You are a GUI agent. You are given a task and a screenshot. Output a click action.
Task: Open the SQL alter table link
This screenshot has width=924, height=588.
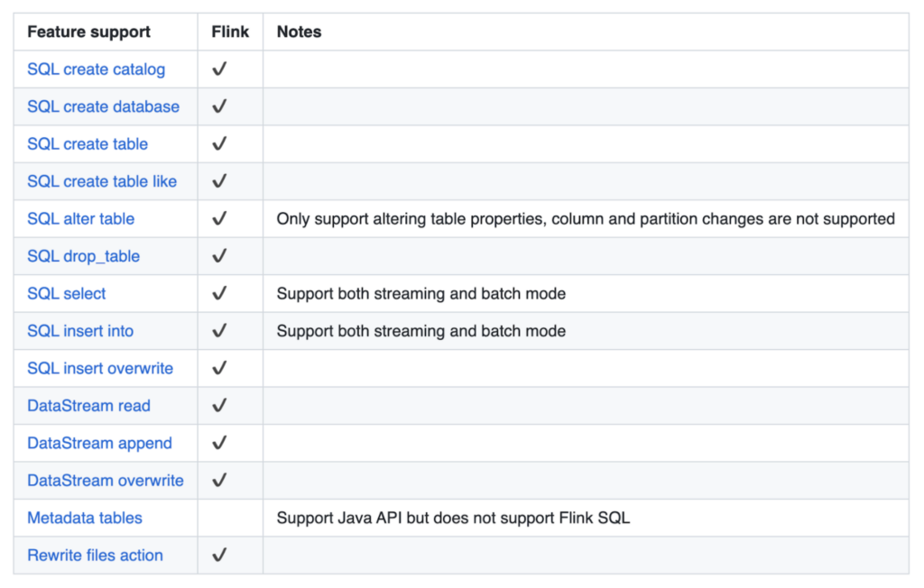pos(80,219)
